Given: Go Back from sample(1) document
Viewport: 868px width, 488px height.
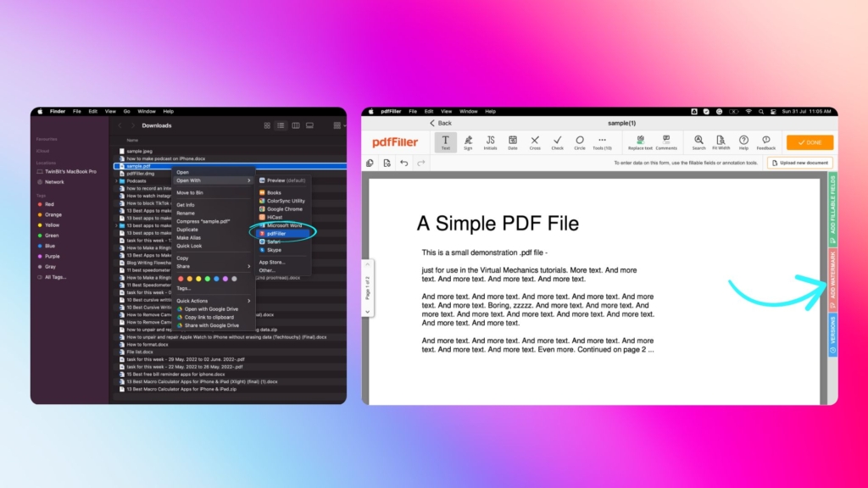Looking at the screenshot, I should point(441,123).
